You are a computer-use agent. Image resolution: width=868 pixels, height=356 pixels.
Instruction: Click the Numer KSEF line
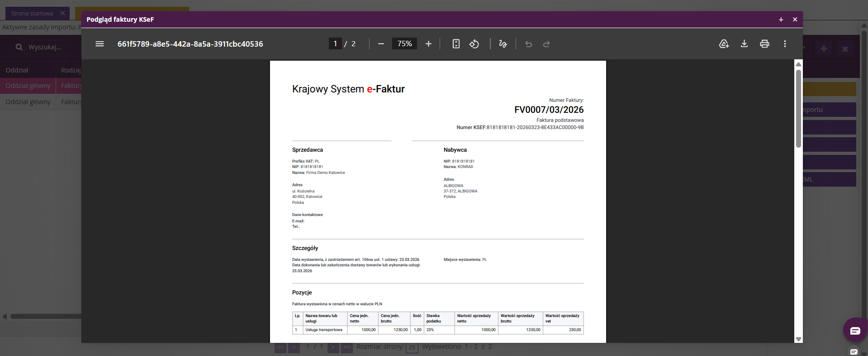pos(520,128)
